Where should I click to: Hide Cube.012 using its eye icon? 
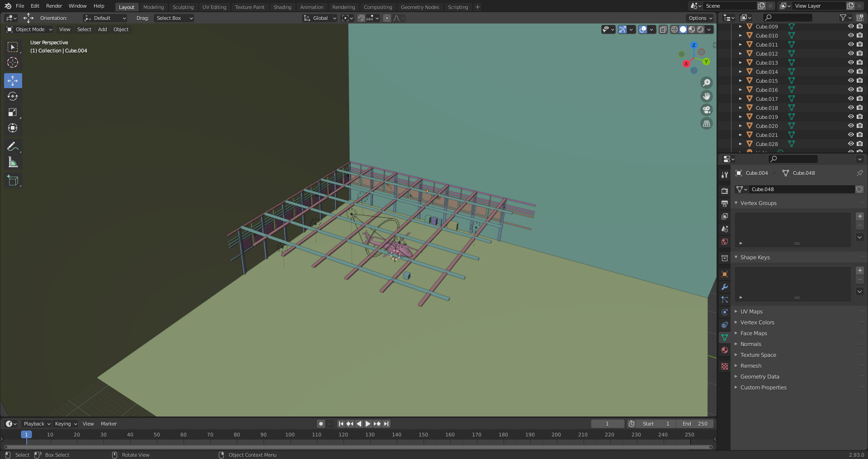(850, 54)
